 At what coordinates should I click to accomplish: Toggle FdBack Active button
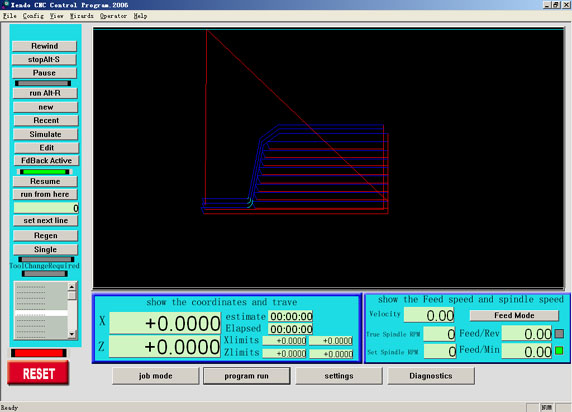[x=46, y=161]
